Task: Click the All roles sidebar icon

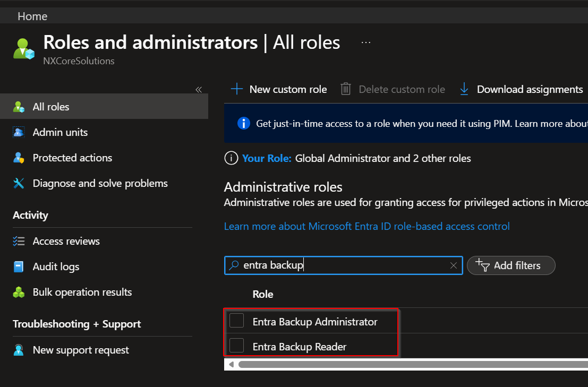Action: [x=19, y=107]
